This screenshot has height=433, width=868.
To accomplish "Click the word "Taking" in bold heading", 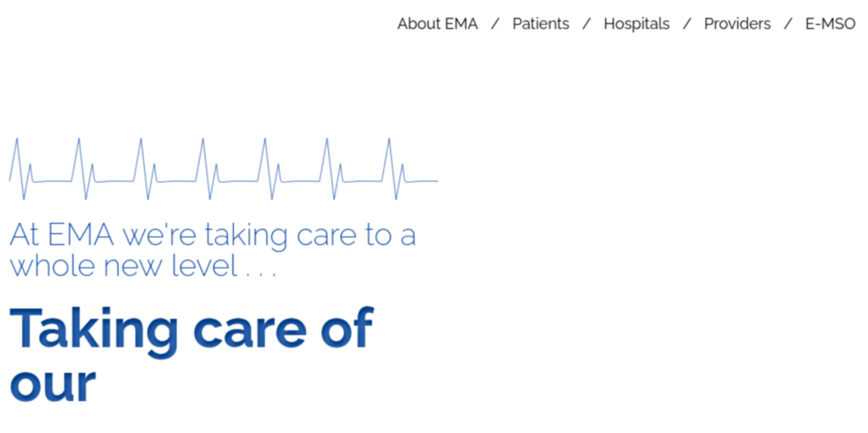I will pos(94,330).
